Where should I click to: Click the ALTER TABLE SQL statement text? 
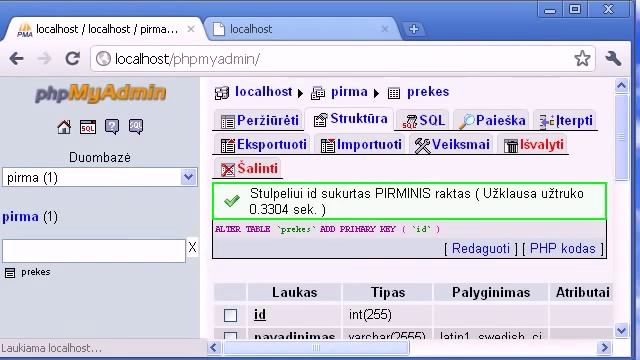pos(327,229)
